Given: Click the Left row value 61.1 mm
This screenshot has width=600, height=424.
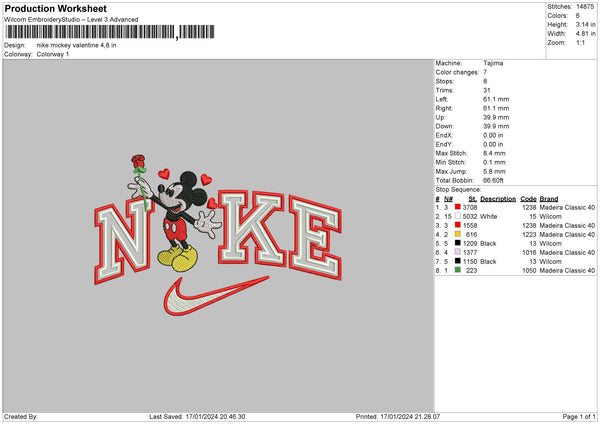Looking at the screenshot, I should pos(496,99).
